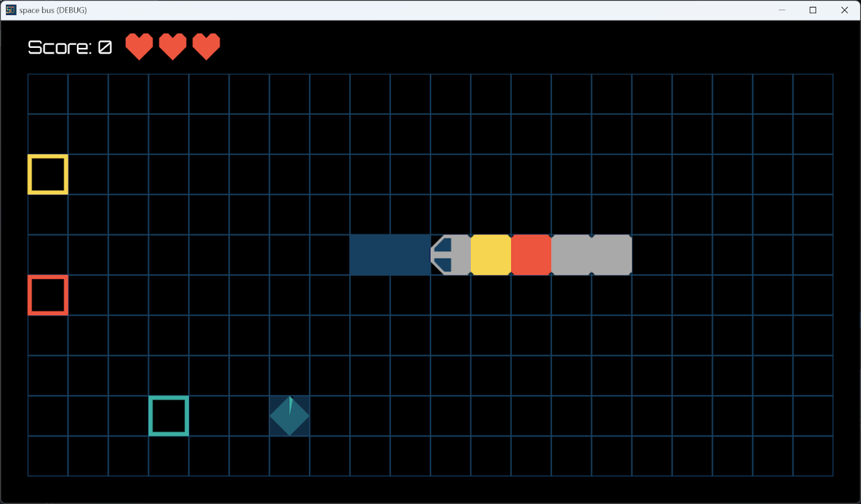Click the middle heart life icon

click(173, 47)
